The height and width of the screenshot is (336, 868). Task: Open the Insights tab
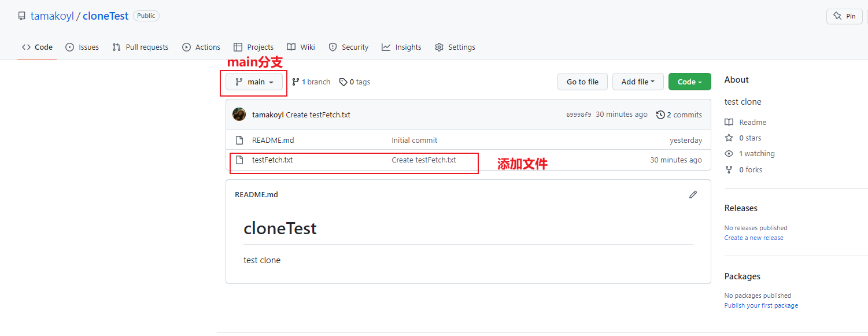(x=401, y=47)
